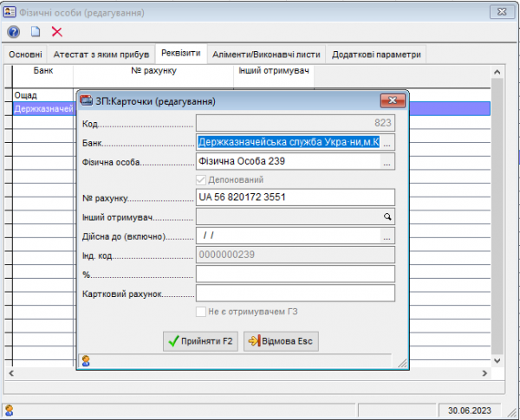Click the magnifier icon in Інший отримувач field
Image resolution: width=520 pixels, height=420 pixels.
coord(387,216)
